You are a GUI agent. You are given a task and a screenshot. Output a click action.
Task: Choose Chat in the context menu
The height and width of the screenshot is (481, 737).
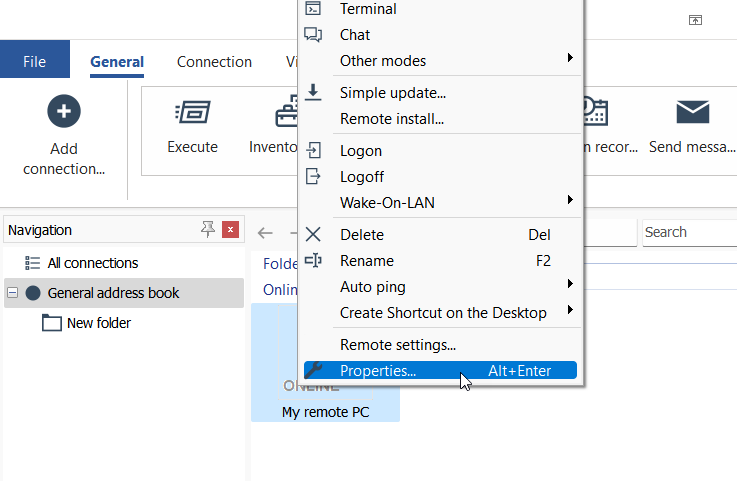355,35
